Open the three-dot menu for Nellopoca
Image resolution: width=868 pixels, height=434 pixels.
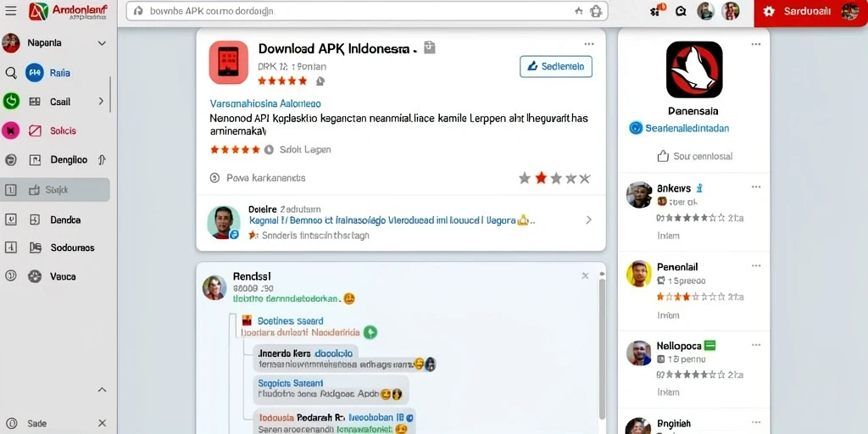[x=756, y=346]
